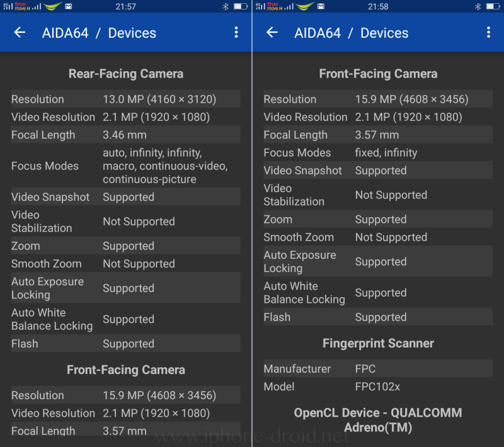Select right screen Smooth Zoom Not Supported row
Screen dimensions: 504x447
tap(378, 237)
